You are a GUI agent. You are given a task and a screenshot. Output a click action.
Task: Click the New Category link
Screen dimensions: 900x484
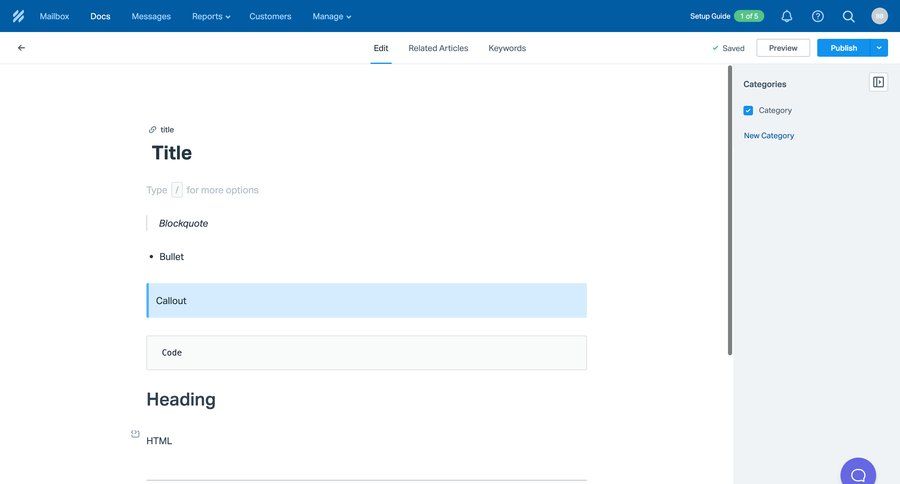[x=769, y=135]
